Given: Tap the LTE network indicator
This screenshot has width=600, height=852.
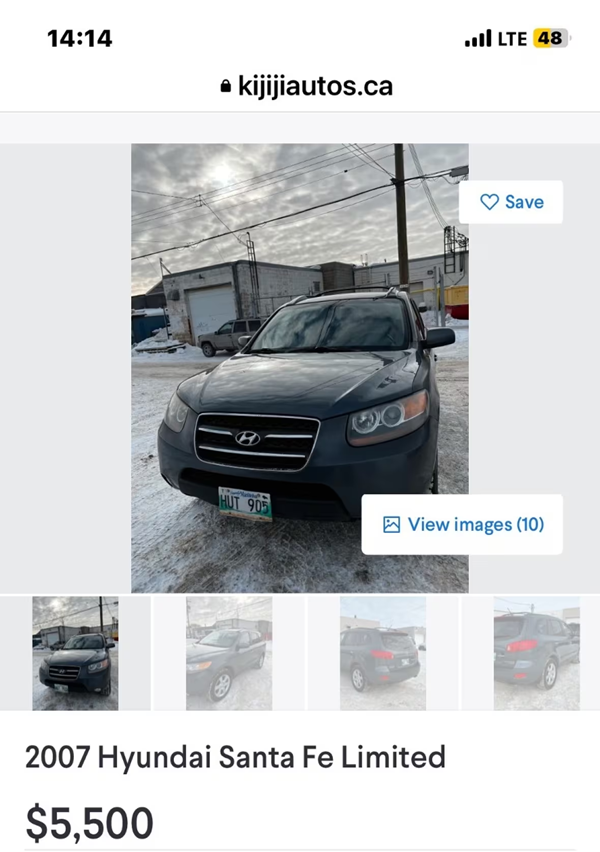Looking at the screenshot, I should (512, 39).
